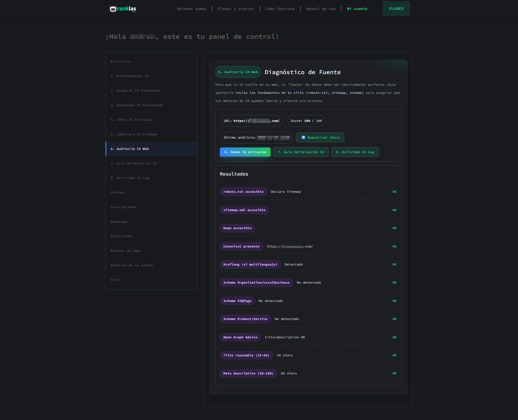518x420 pixels.
Task: Open Planes y precios page
Action: (236, 9)
